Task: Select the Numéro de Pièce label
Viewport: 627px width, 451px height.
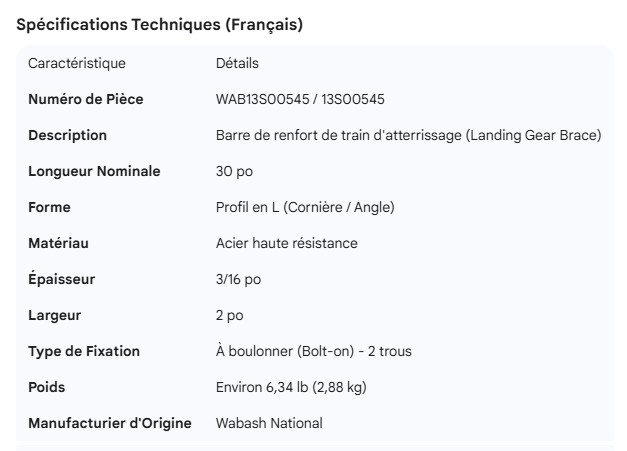Action: point(84,99)
